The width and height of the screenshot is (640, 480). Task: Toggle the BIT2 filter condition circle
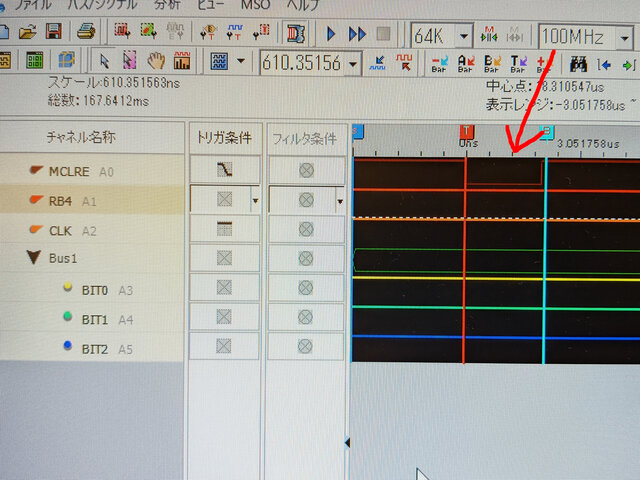305,347
